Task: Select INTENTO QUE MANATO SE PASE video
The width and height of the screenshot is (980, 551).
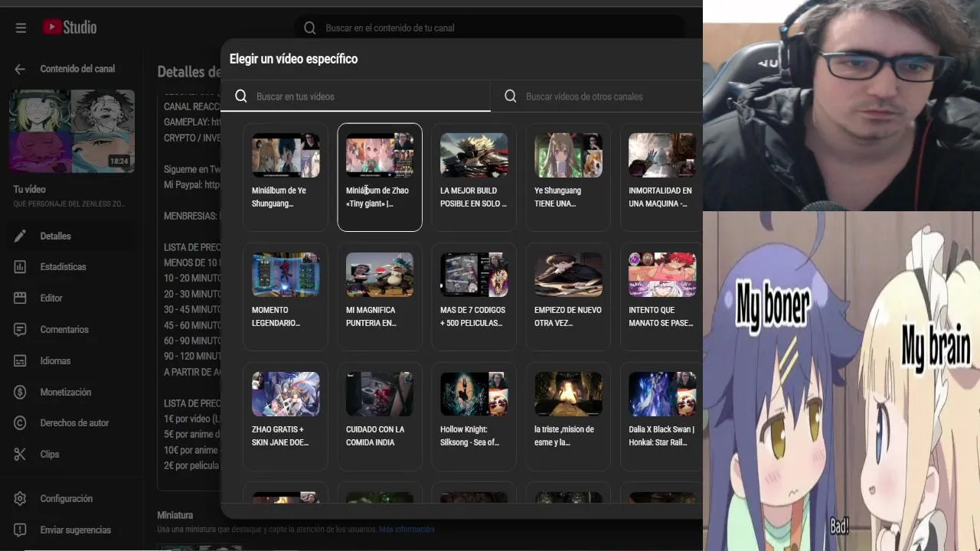Action: coord(662,296)
